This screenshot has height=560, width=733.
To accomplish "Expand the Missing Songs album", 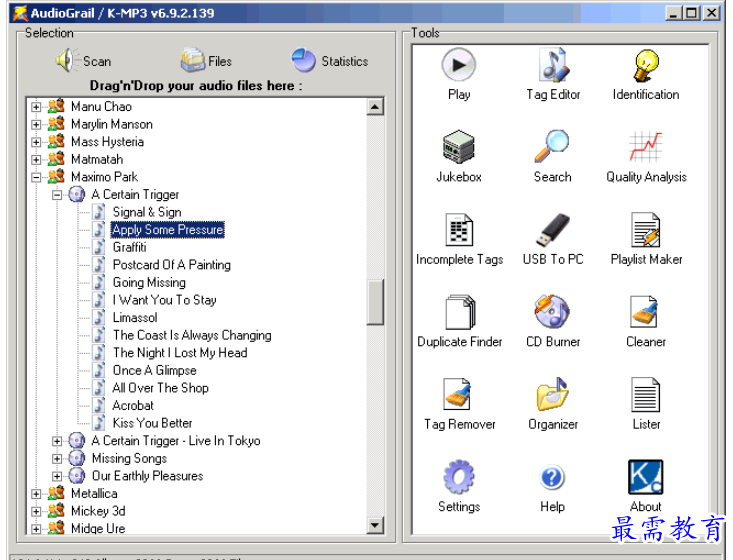I will point(57,459).
